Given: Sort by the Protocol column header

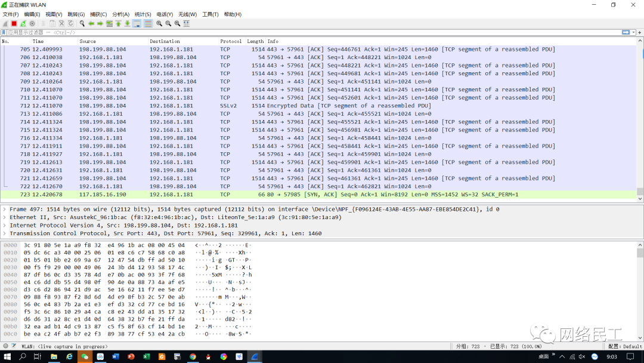Looking at the screenshot, I should click(x=231, y=41).
